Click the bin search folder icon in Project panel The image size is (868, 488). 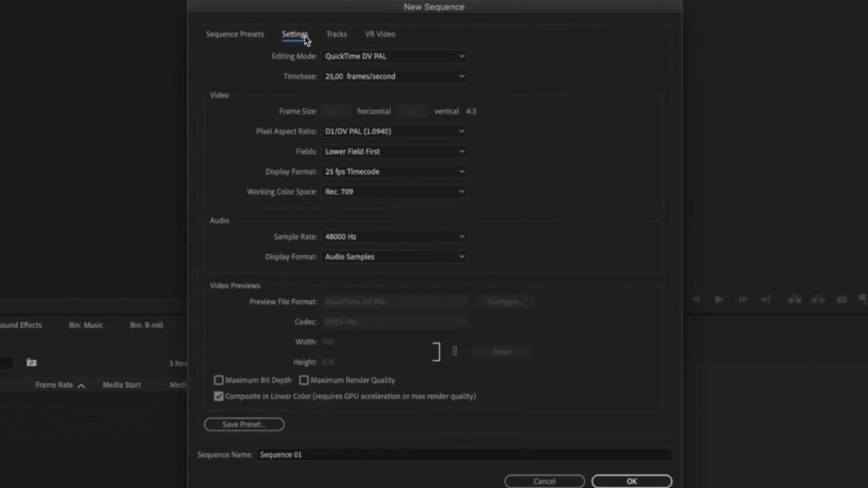tap(31, 363)
